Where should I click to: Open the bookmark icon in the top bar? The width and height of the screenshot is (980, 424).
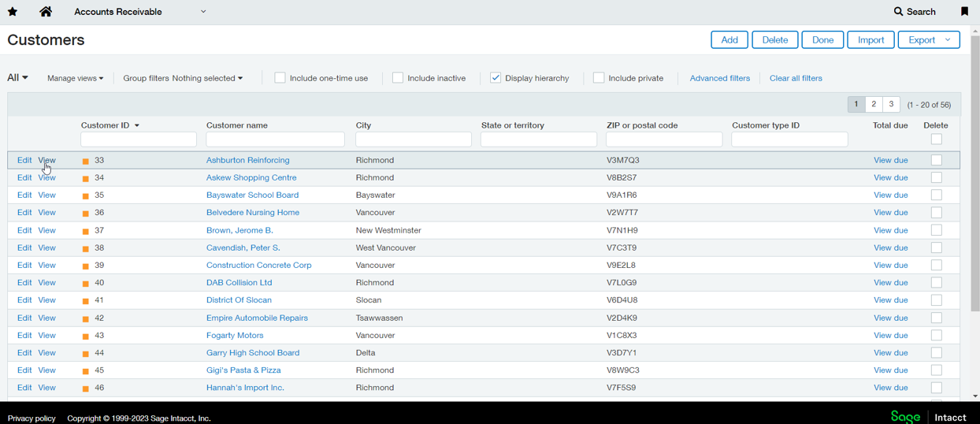964,12
